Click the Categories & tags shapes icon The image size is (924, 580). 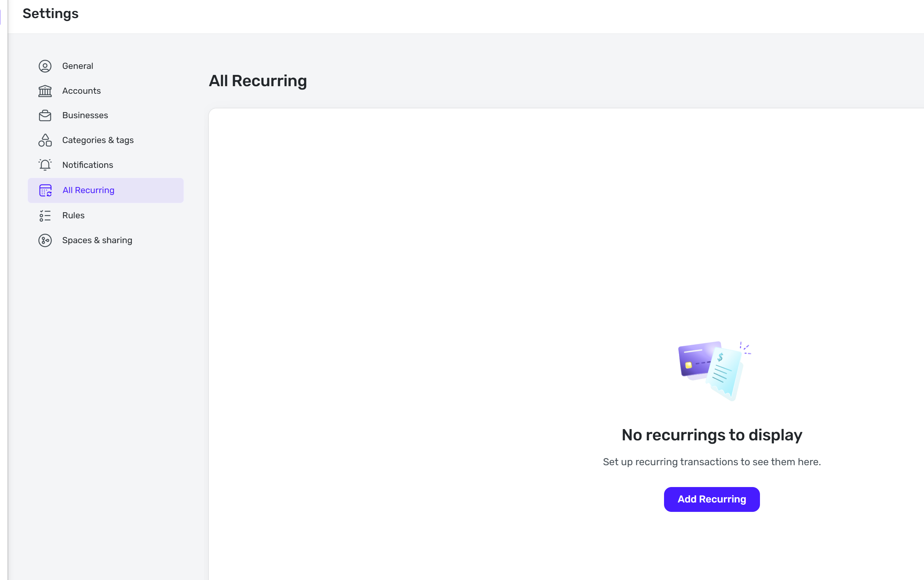tap(45, 140)
